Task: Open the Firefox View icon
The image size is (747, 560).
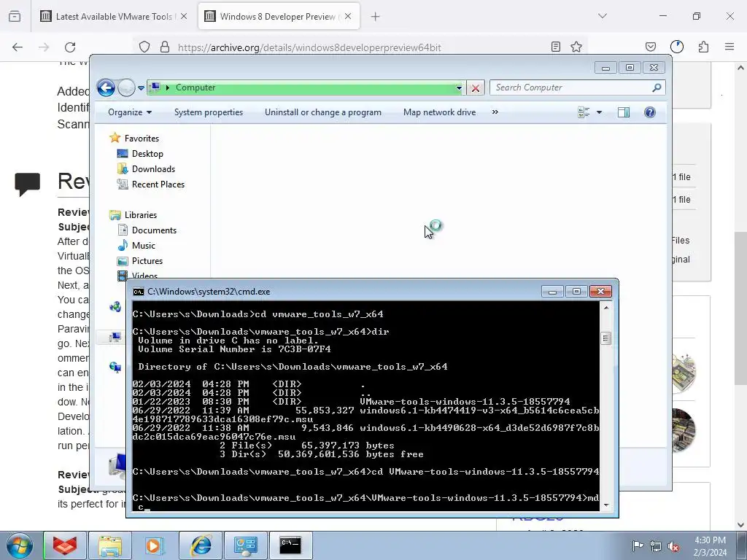Action: [x=15, y=16]
